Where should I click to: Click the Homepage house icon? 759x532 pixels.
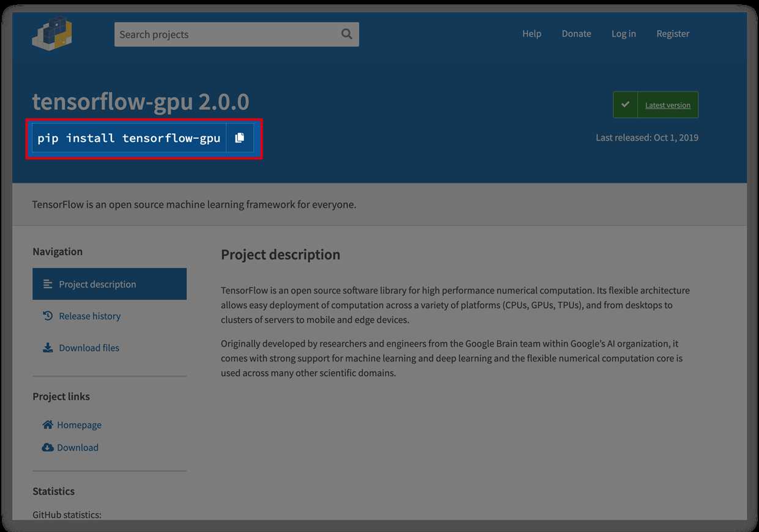(48, 424)
